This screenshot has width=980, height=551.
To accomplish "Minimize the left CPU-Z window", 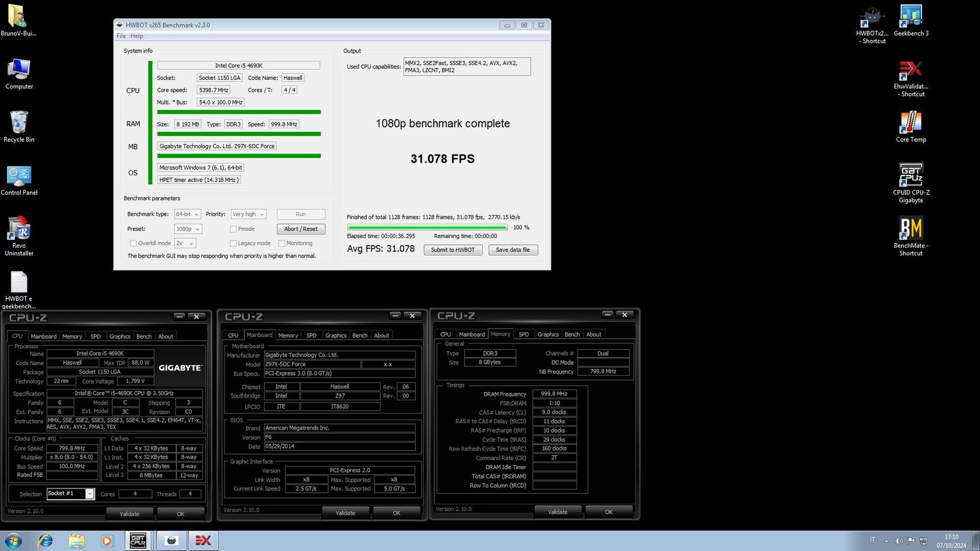I will 179,317.
